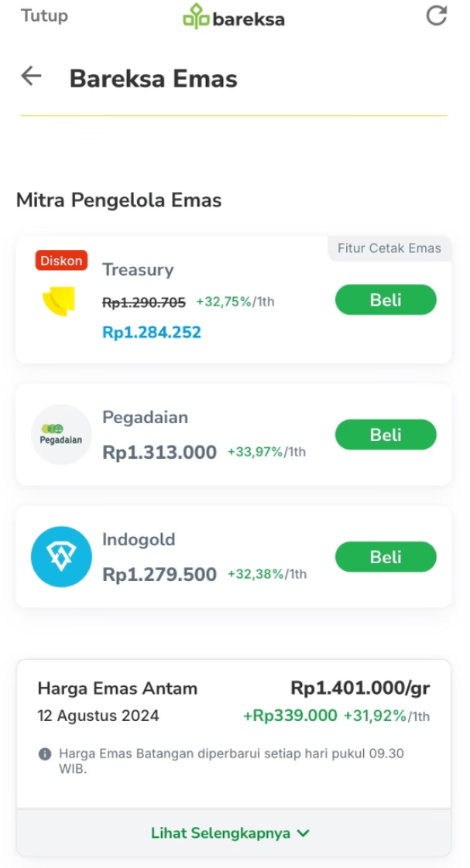The image size is (470, 868).
Task: Tap the Pegadaian partner logo
Action: coord(61,435)
